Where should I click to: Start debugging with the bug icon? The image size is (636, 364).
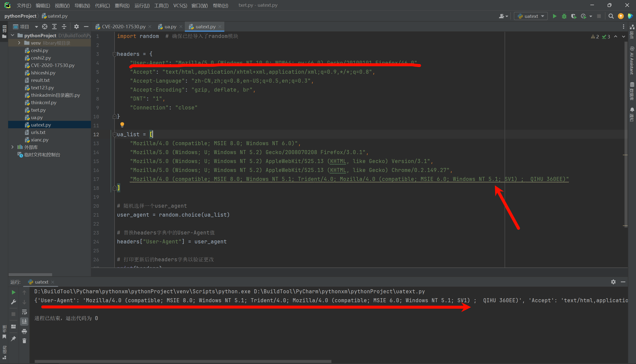(564, 16)
